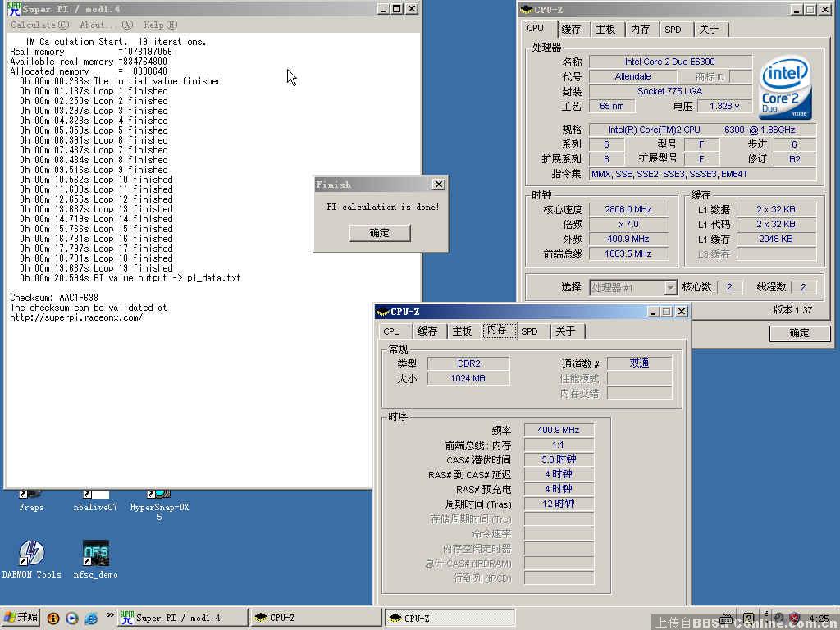Open the Help(H) menu in Super PI
This screenshot has height=630, width=840.
[x=161, y=25]
